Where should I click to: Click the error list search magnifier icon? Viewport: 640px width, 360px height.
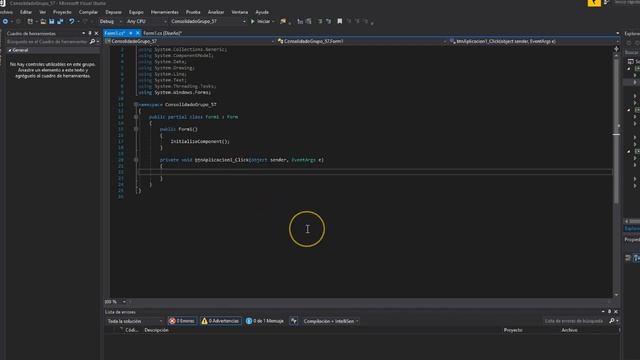[612, 321]
